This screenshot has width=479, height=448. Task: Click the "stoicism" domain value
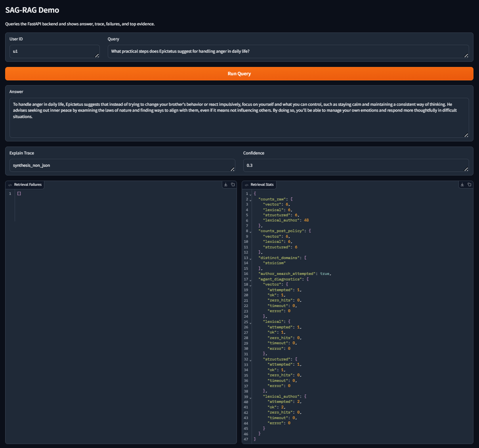(274, 263)
